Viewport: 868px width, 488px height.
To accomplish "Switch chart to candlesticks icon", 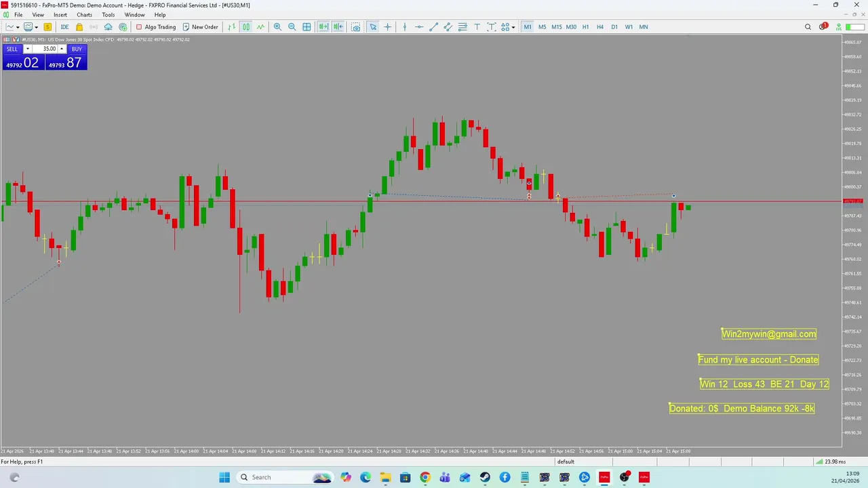I will point(246,27).
